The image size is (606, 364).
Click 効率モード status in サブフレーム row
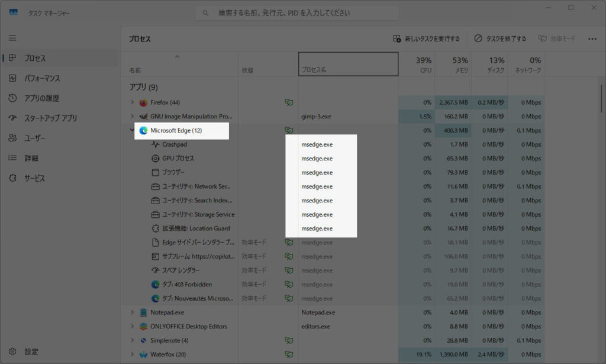click(254, 256)
